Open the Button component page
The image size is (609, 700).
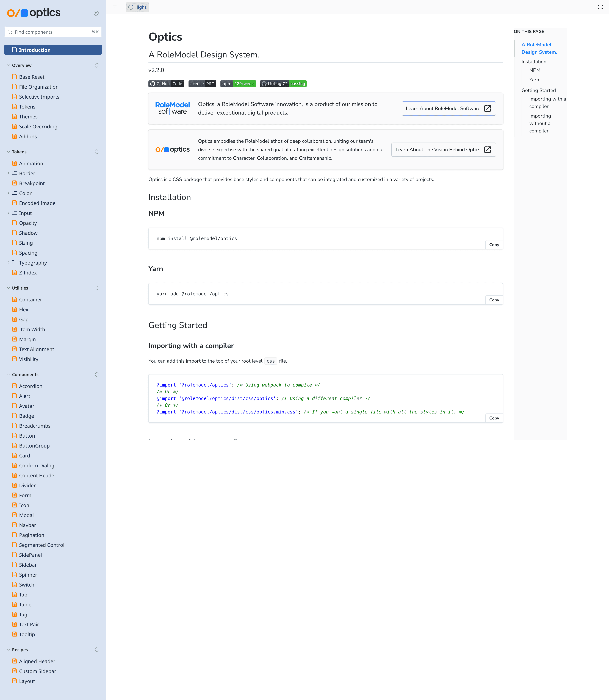(x=27, y=436)
